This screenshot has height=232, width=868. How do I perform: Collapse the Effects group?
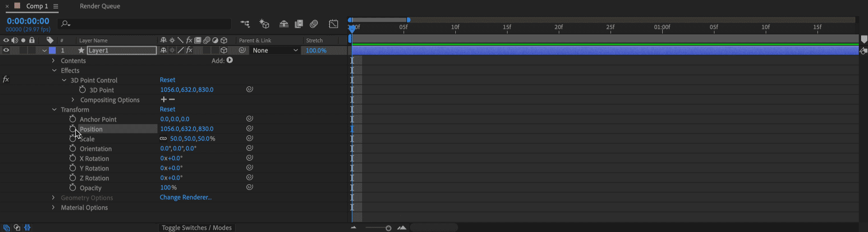click(54, 70)
